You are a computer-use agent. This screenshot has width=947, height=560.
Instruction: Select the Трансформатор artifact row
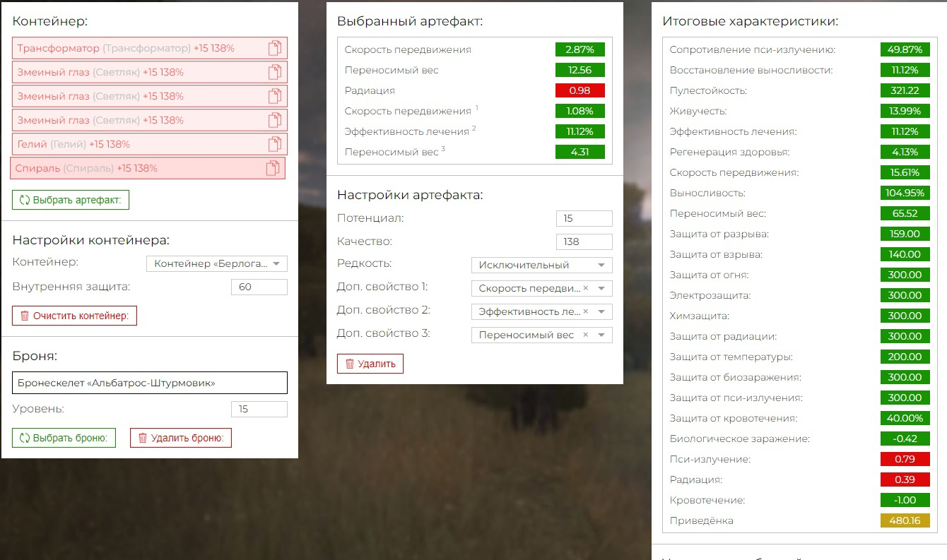click(127, 48)
